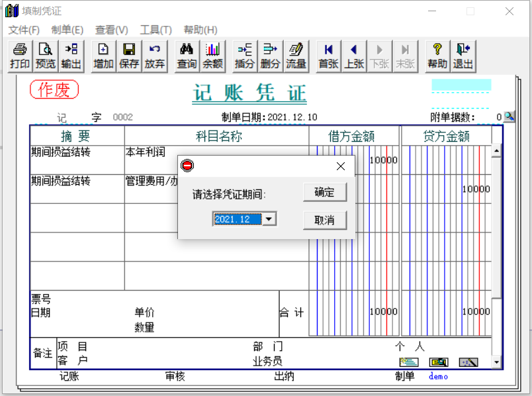Click the 退出 (Exit) toolbar icon
Image resolution: width=532 pixels, height=396 pixels.
pyautogui.click(x=463, y=56)
